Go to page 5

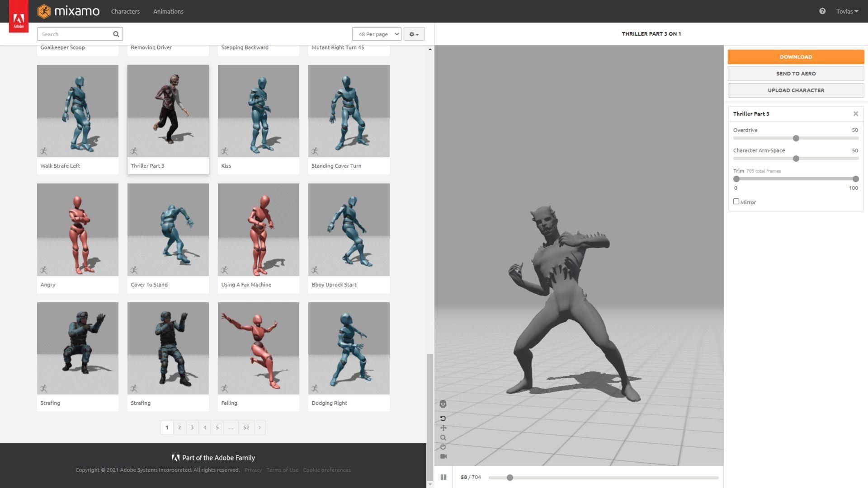pyautogui.click(x=217, y=427)
